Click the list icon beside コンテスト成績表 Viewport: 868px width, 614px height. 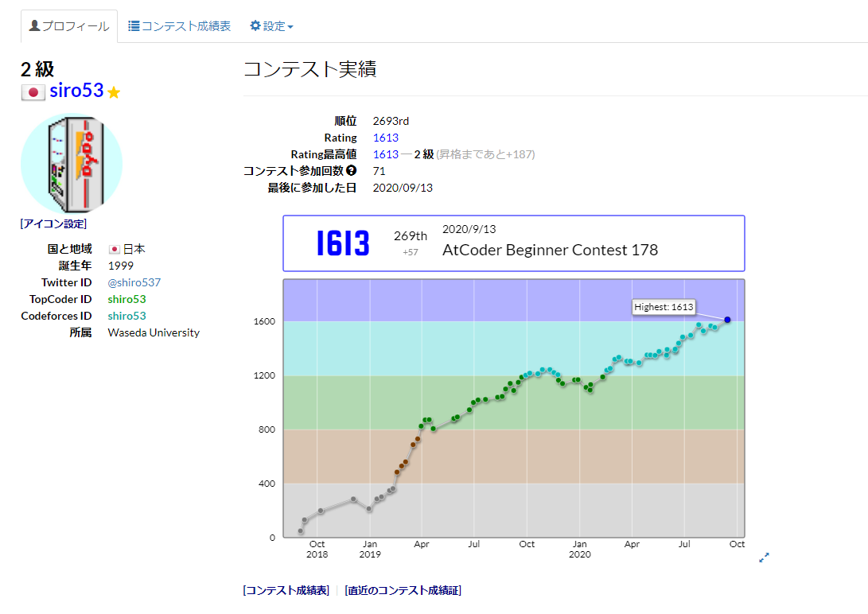(x=134, y=25)
